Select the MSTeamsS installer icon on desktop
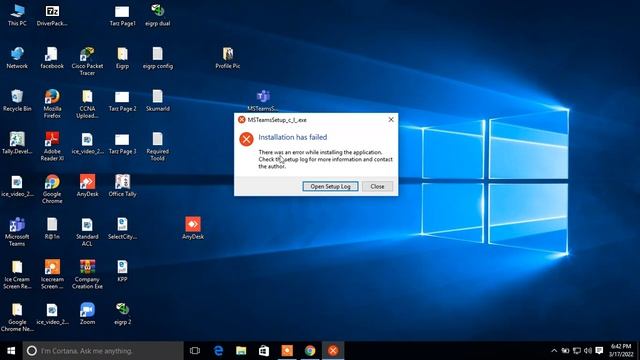Screen dimensions: 640x360 [x=263, y=101]
